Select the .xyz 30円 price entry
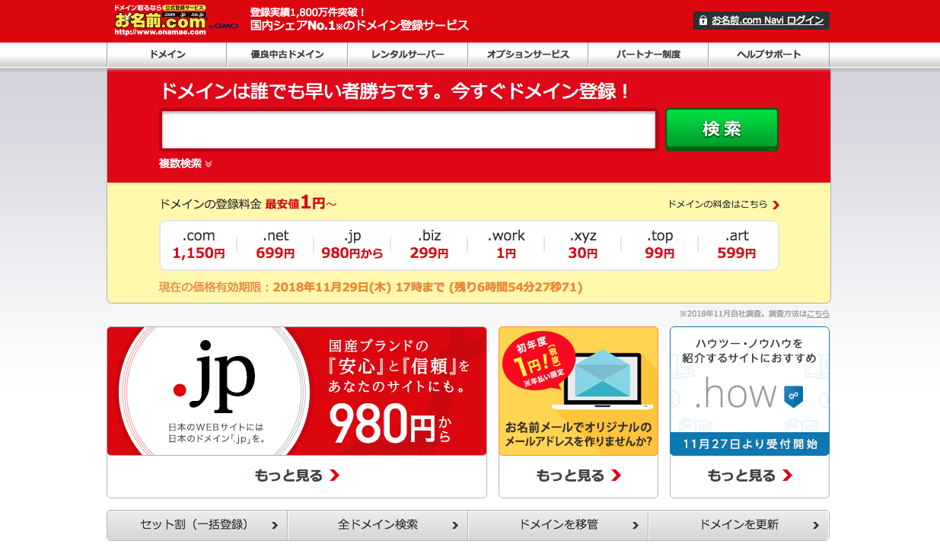This screenshot has height=560, width=940. pos(583,244)
